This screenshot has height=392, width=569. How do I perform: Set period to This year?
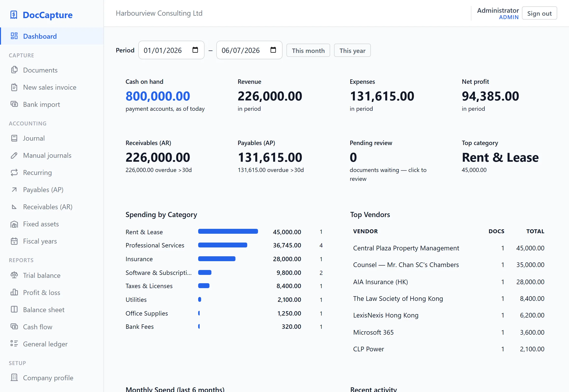(352, 51)
